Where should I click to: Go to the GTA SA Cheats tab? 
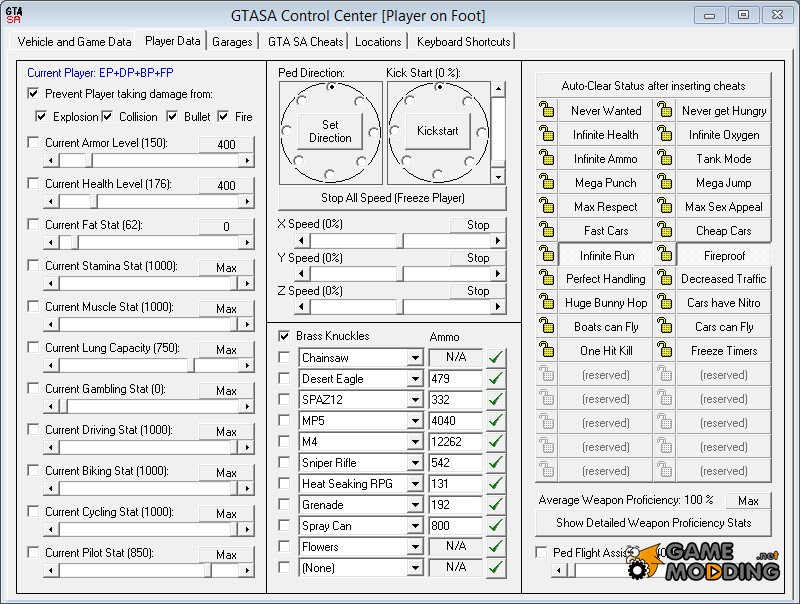point(306,42)
